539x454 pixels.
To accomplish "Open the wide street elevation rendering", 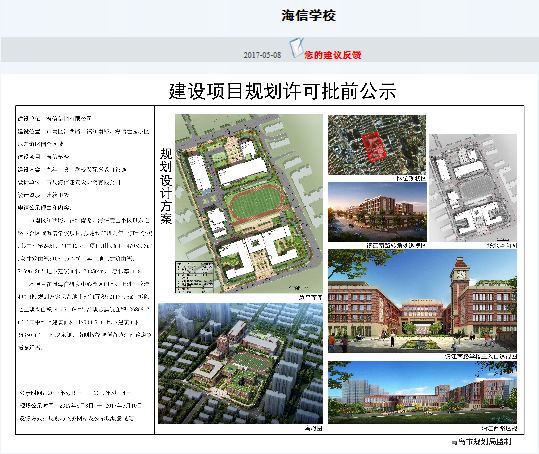I will 422,392.
